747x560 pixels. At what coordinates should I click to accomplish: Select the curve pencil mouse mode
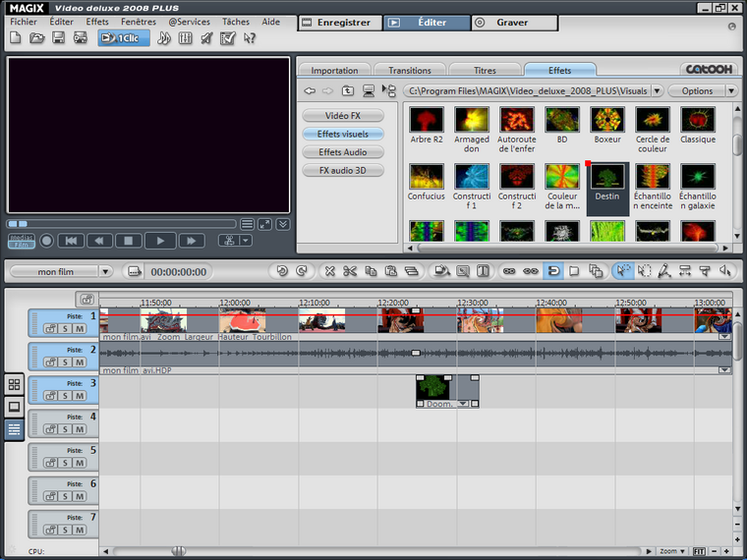(x=664, y=271)
